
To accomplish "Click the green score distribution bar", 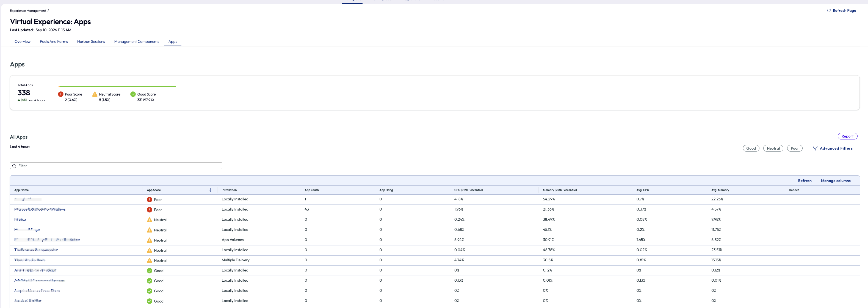I will pos(118,86).
